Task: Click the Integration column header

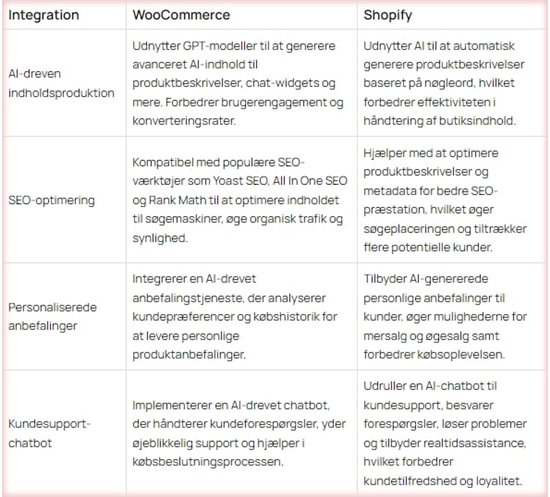Action: click(43, 15)
